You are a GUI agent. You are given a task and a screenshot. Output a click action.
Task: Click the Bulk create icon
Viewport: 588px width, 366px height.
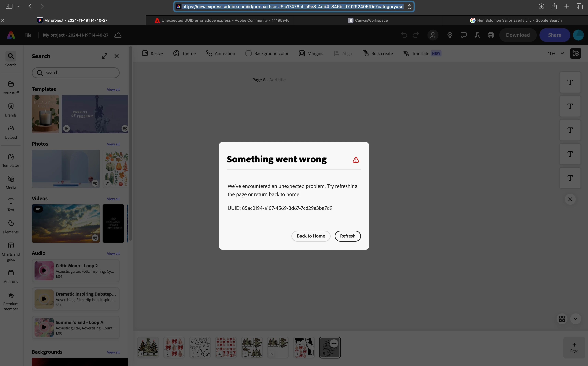(x=365, y=53)
